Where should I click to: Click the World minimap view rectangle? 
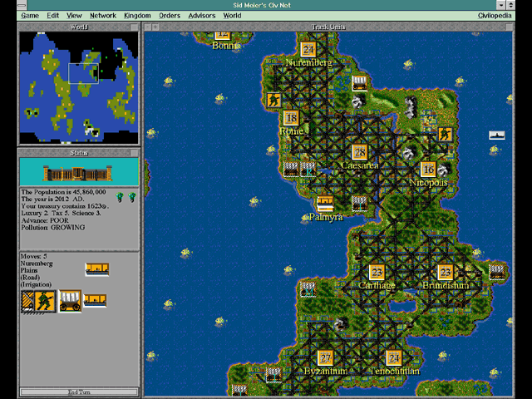click(83, 73)
